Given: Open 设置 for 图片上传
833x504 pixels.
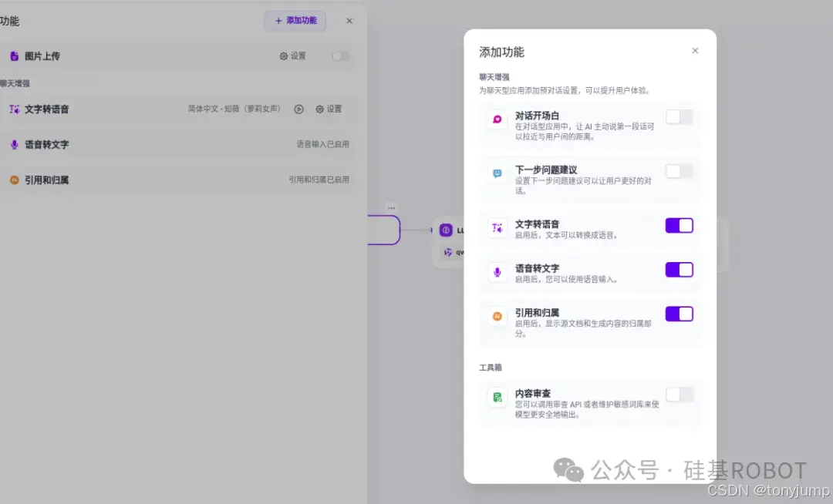Looking at the screenshot, I should pyautogui.click(x=293, y=56).
